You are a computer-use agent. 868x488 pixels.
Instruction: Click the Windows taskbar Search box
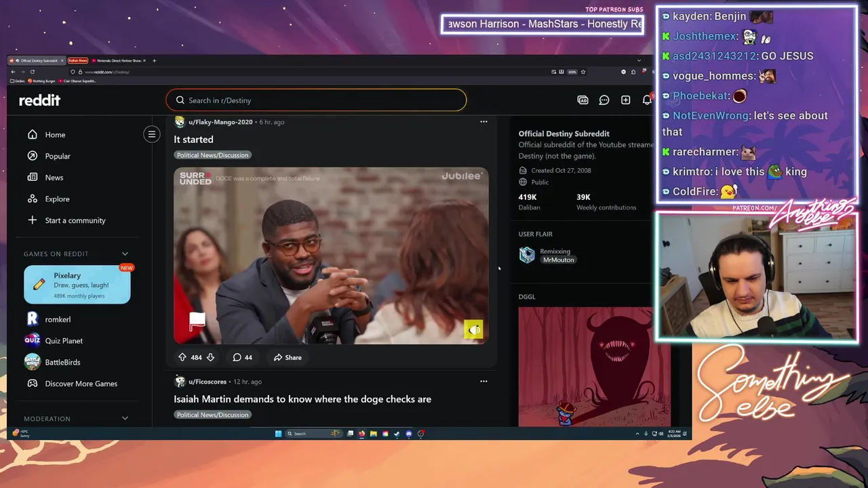pyautogui.click(x=313, y=434)
